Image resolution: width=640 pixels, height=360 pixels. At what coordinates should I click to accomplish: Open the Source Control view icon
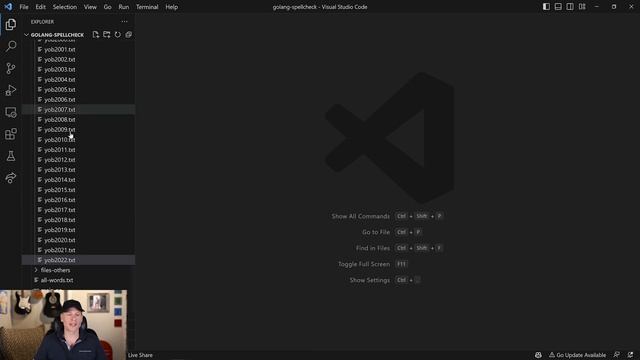[x=11, y=68]
